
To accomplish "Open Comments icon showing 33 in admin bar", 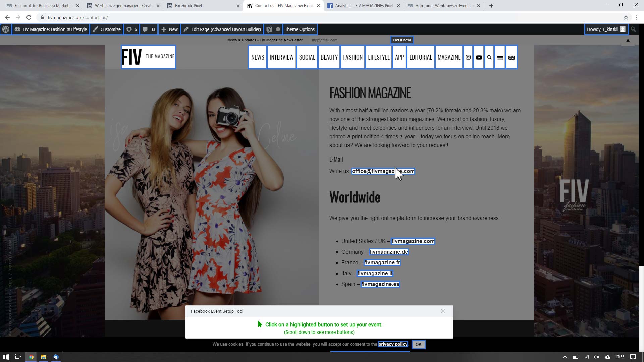I will 149,29.
